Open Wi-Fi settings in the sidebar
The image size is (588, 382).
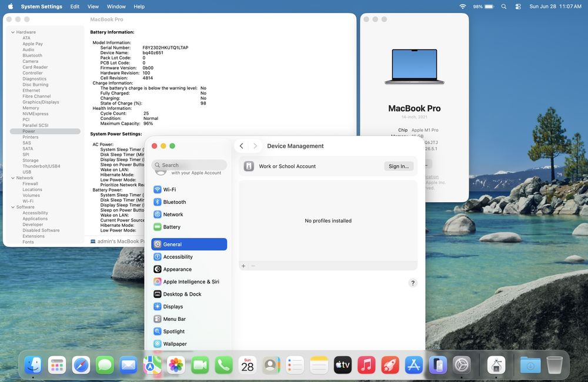point(189,190)
